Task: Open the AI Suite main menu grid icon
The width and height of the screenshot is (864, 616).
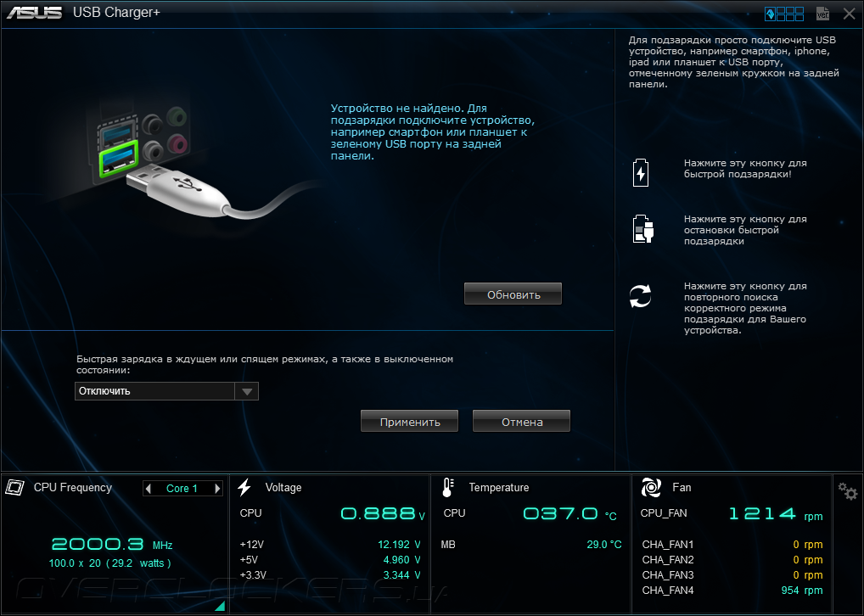Action: click(x=785, y=14)
